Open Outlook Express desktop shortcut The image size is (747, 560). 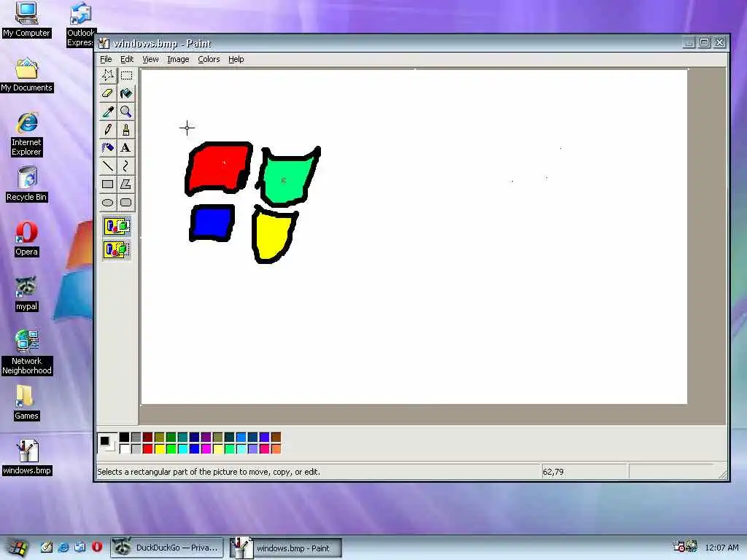click(x=80, y=24)
